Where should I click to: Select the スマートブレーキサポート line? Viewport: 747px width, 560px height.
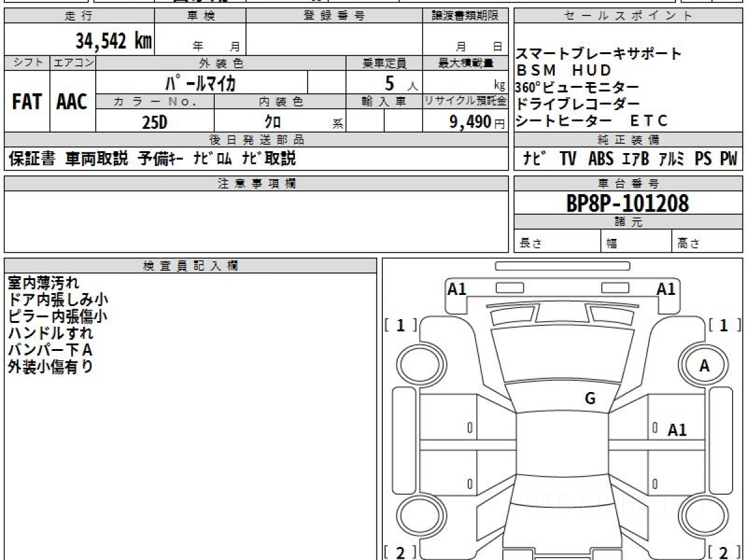pyautogui.click(x=599, y=54)
